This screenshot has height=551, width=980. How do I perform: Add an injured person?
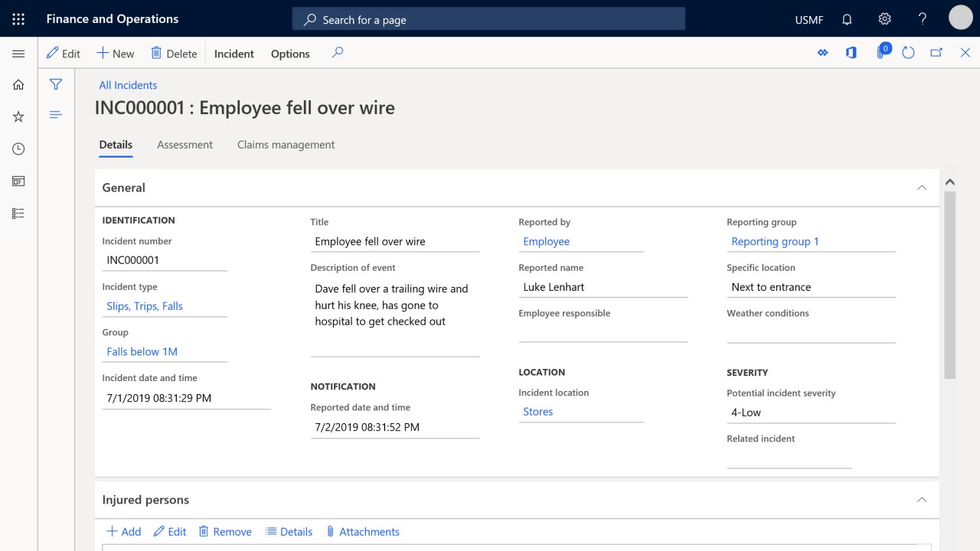123,532
